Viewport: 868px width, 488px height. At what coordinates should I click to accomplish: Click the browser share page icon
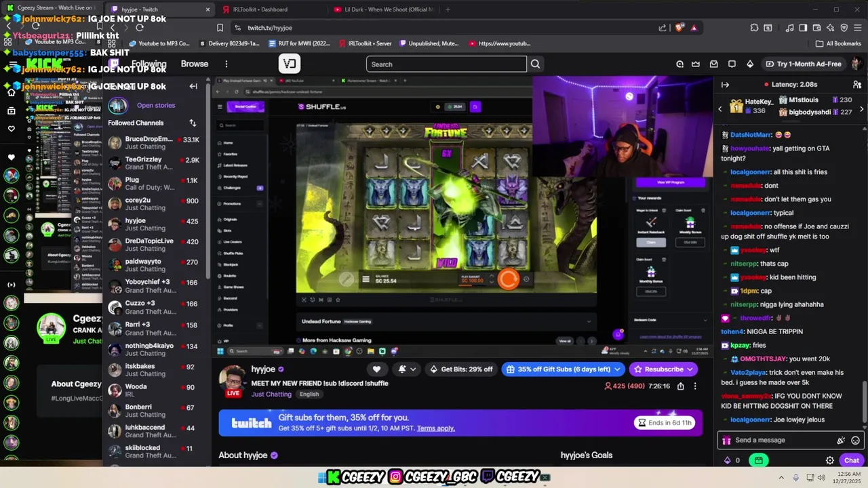click(663, 28)
